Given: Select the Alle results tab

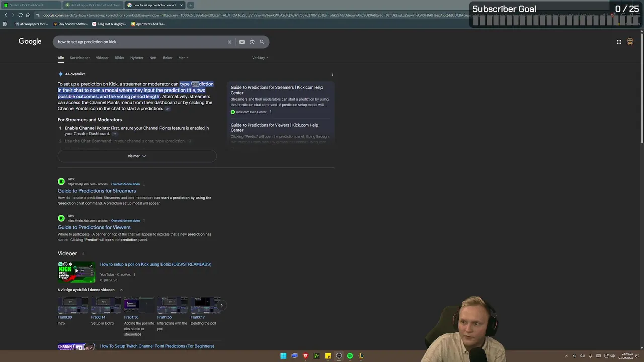Looking at the screenshot, I should point(61,58).
